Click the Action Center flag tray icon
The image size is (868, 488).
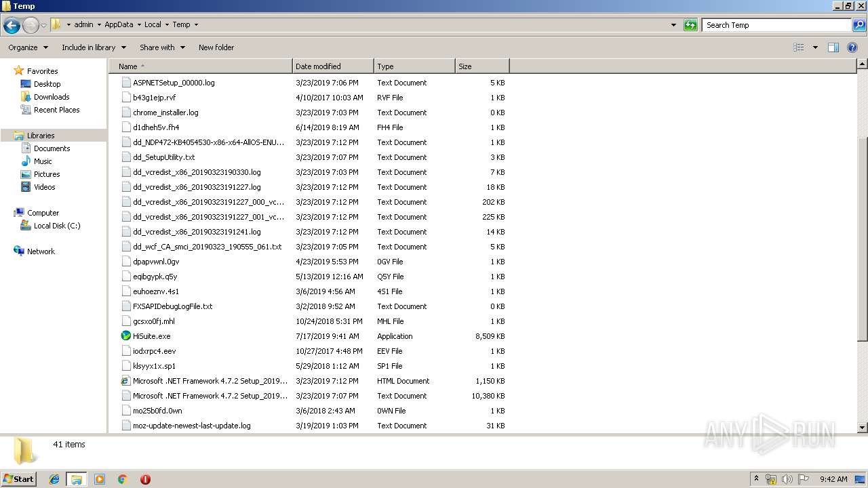coord(803,479)
